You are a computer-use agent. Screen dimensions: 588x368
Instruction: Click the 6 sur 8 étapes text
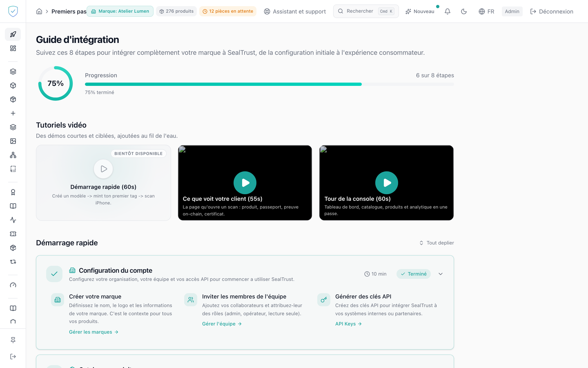coord(435,75)
